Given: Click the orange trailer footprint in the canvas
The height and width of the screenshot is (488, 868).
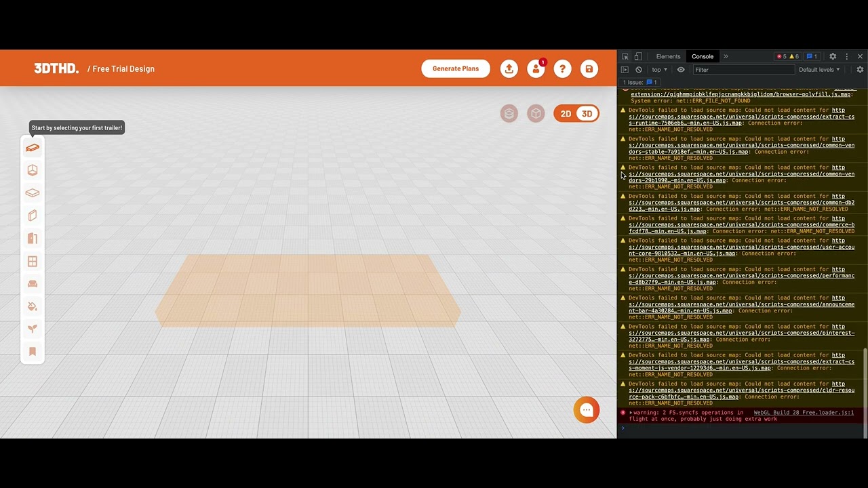Looking at the screenshot, I should 308,290.
